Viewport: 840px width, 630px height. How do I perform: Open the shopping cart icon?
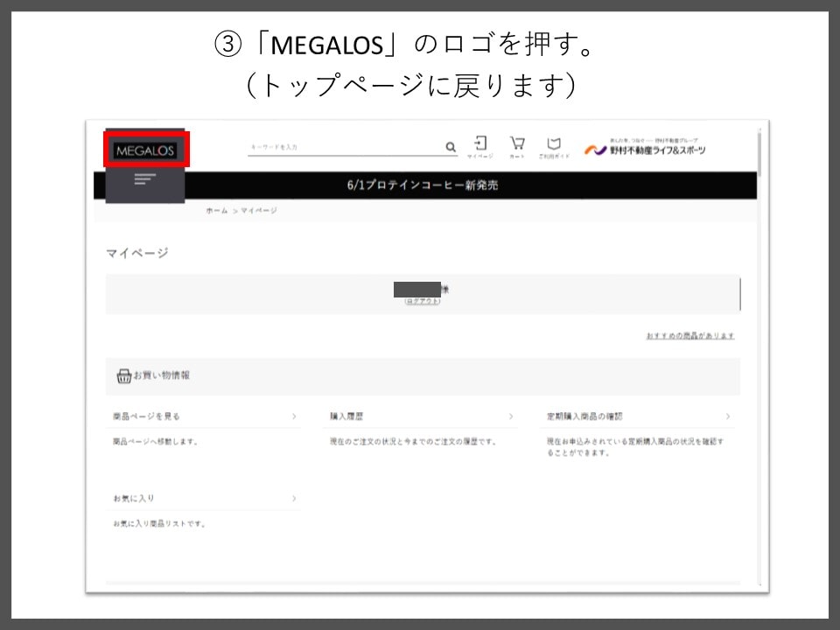pos(517,144)
